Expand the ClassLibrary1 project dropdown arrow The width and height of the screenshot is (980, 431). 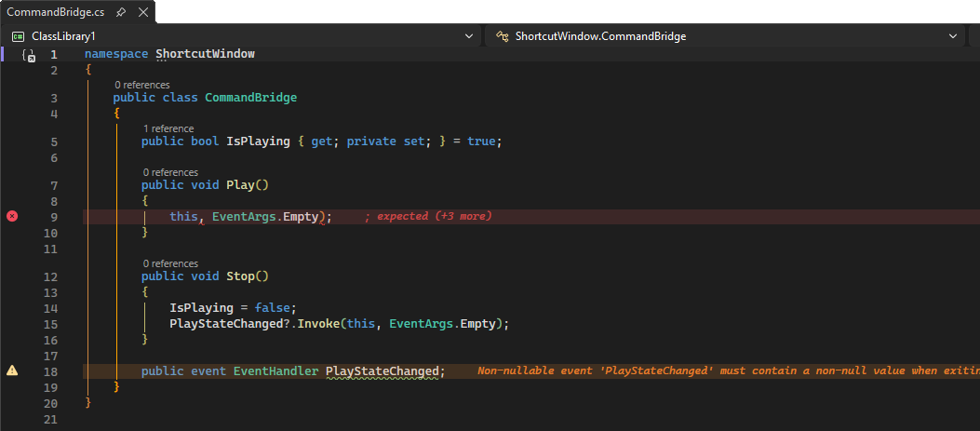[469, 36]
